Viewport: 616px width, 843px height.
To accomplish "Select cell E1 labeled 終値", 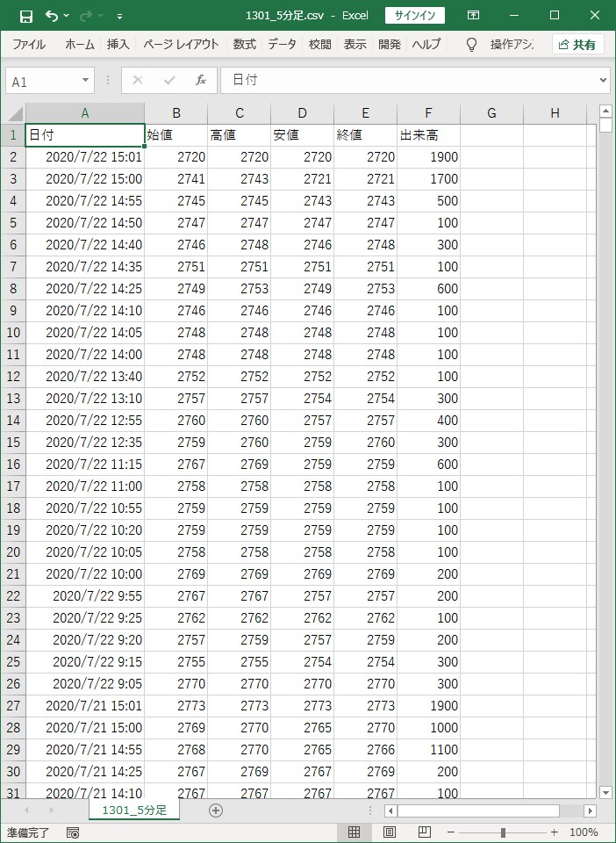I will [366, 135].
